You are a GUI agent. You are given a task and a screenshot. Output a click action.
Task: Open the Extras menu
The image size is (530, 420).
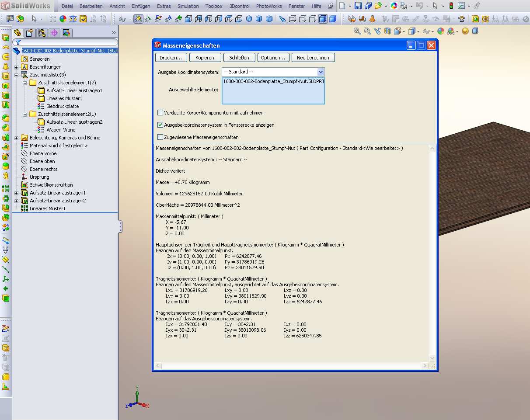[164, 6]
